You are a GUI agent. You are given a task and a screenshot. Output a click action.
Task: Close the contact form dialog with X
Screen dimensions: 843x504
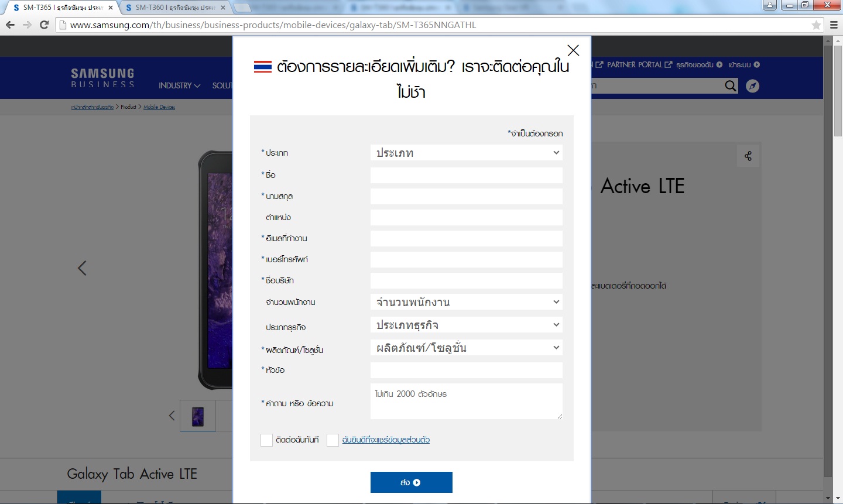click(x=573, y=50)
